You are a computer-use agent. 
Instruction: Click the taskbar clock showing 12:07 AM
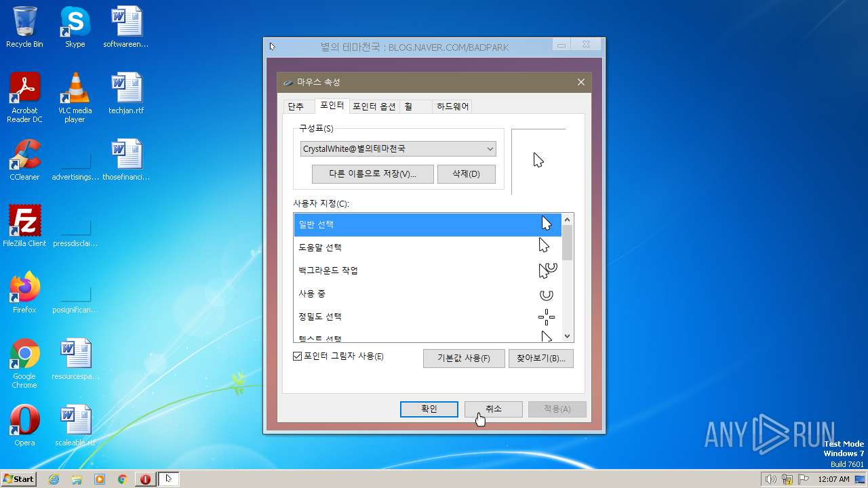833,479
